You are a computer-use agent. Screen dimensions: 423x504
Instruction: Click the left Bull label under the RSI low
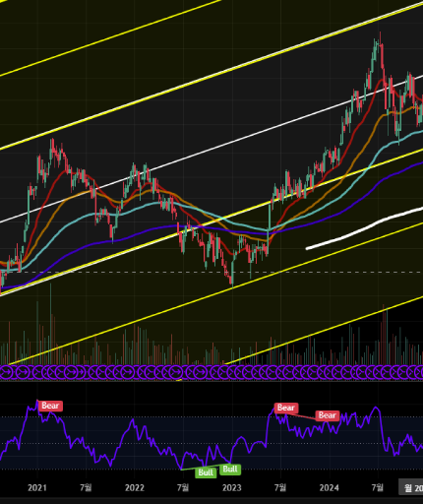coord(206,472)
